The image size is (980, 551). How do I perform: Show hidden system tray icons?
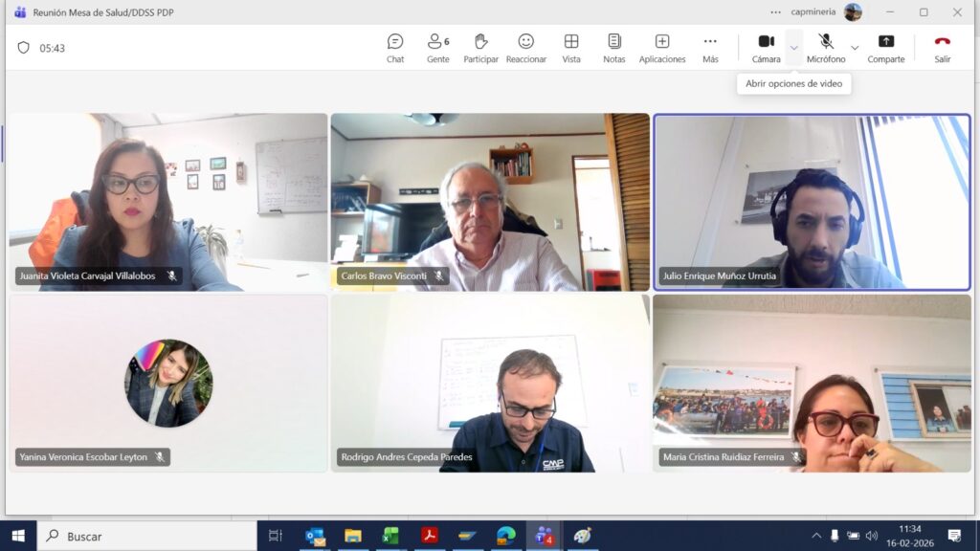click(x=816, y=536)
